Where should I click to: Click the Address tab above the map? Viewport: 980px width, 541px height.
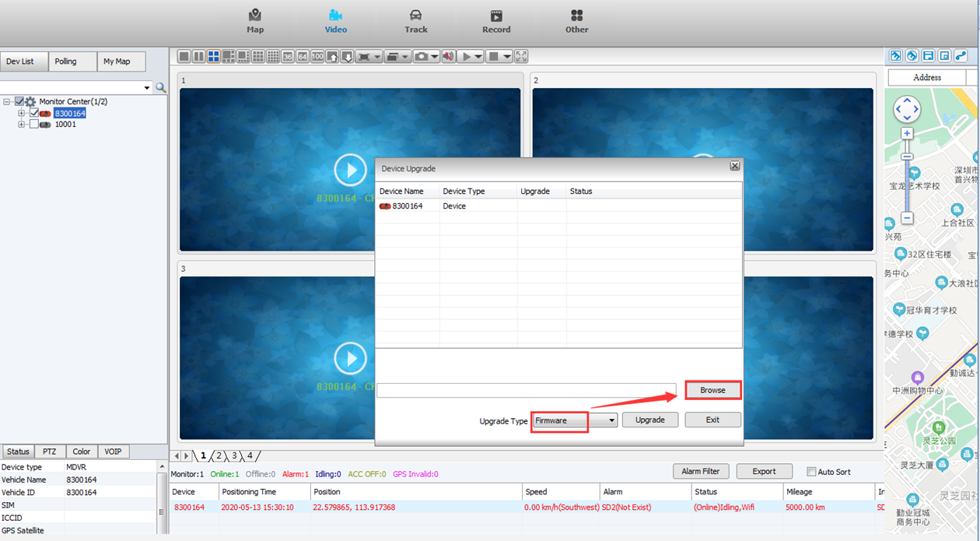point(927,77)
